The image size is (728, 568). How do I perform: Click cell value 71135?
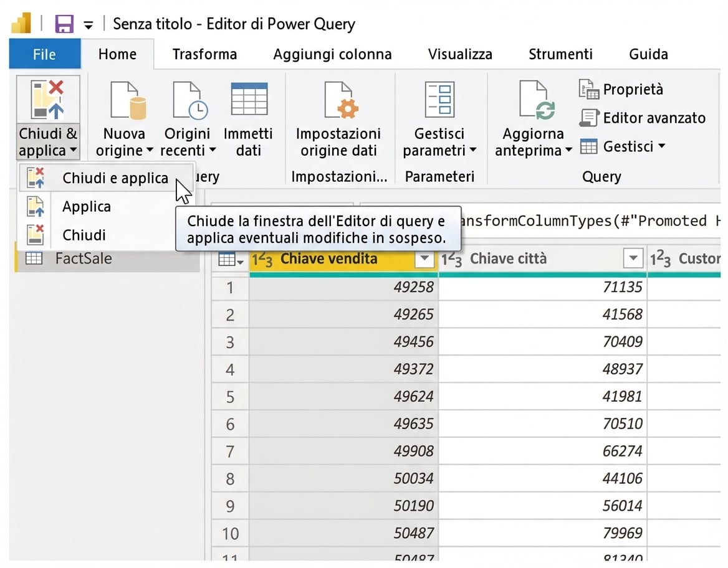pyautogui.click(x=622, y=287)
